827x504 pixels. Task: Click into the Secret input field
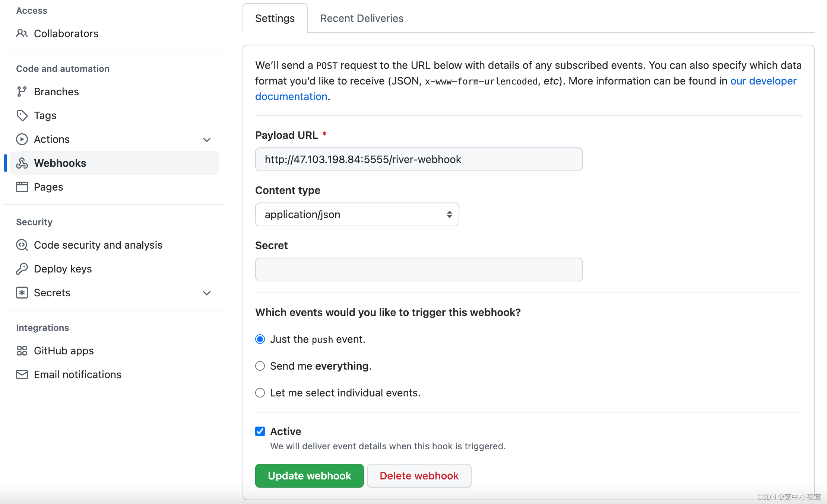419,269
